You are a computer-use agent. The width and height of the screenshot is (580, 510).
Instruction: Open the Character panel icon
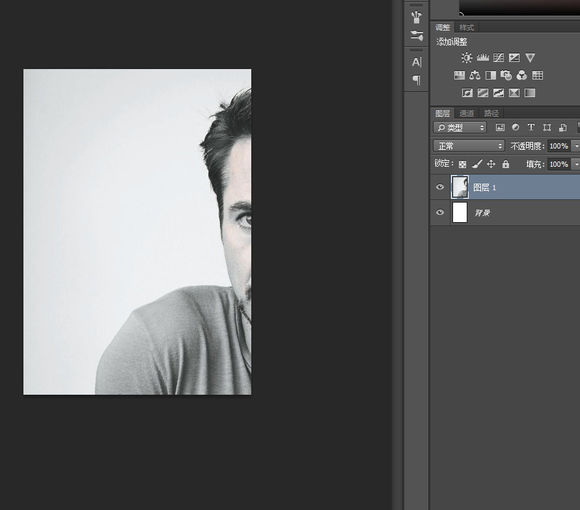coord(417,62)
